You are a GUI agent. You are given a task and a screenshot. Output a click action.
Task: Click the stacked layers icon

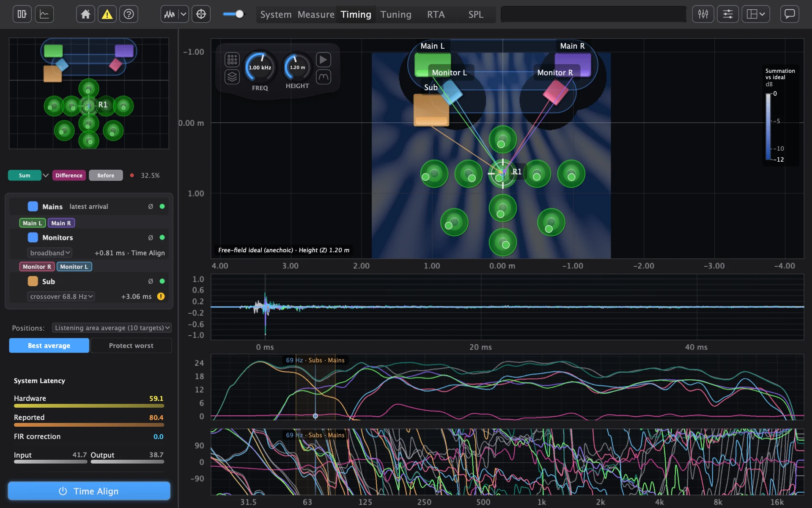tap(232, 77)
